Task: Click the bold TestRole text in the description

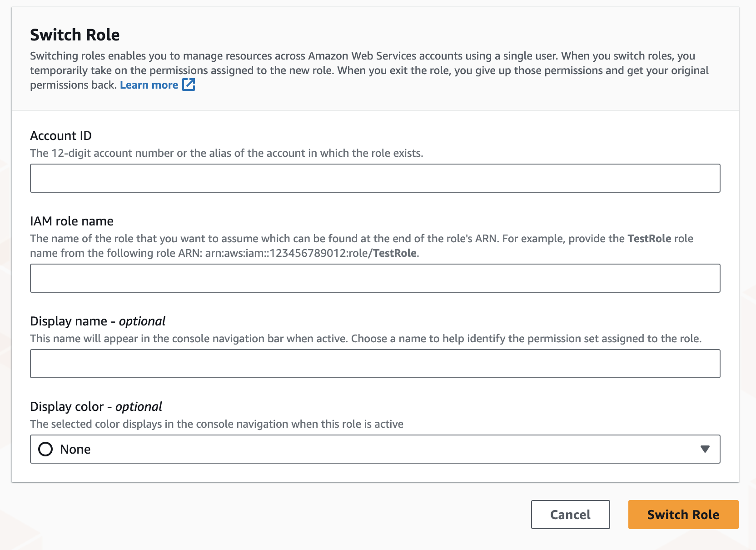Action: (649, 238)
